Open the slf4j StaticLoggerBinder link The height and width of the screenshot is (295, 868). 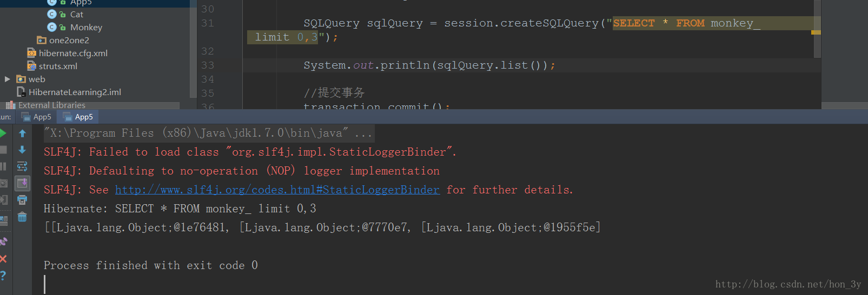tap(277, 190)
